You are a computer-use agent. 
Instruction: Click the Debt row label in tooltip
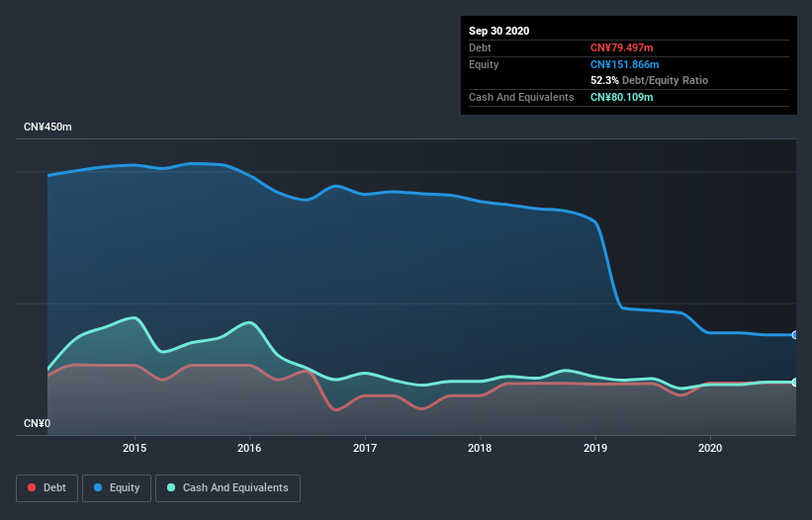(480, 47)
